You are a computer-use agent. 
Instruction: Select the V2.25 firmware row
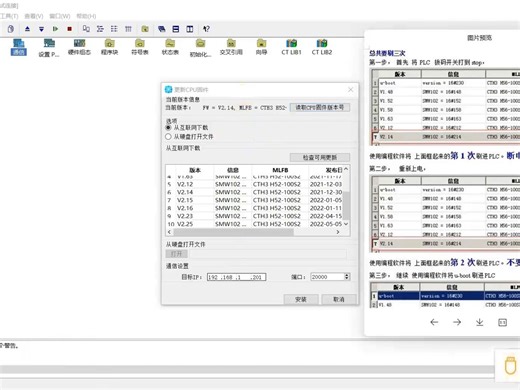(x=255, y=224)
